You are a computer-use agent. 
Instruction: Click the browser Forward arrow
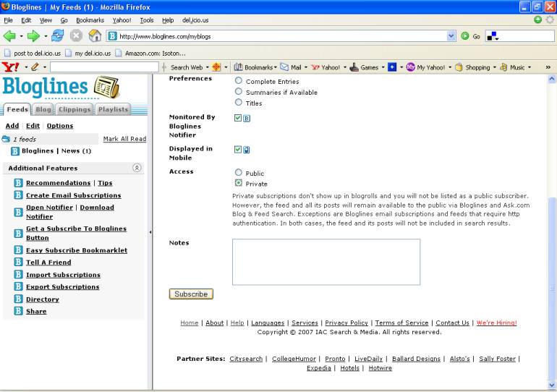pos(33,36)
